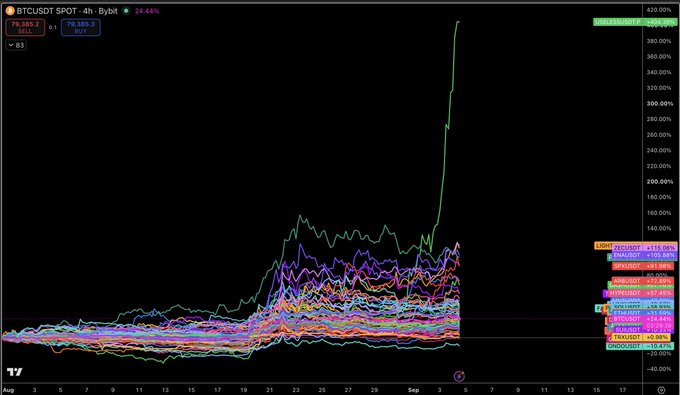Image resolution: width=680 pixels, height=395 pixels.
Task: Click the 21 date on the time axis
Action: pyautogui.click(x=270, y=390)
